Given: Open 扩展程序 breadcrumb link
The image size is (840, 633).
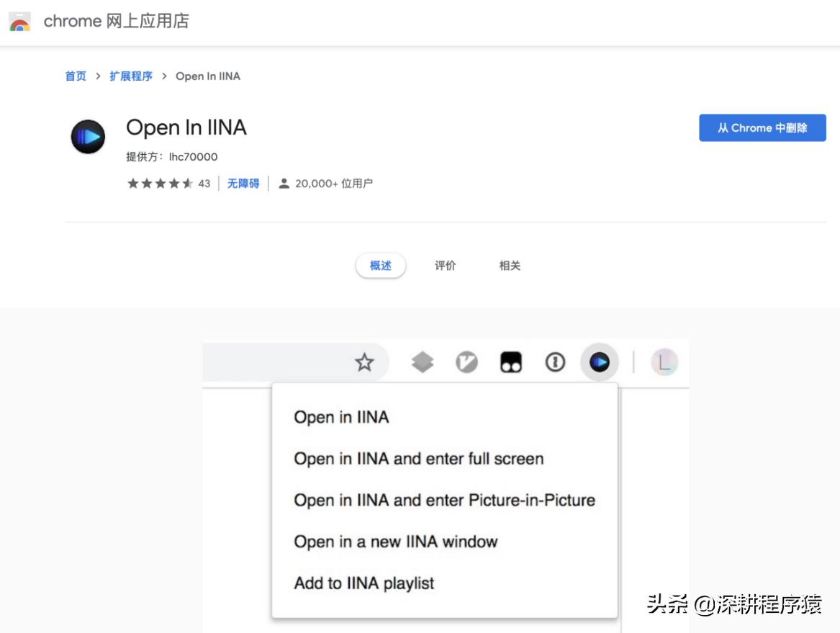Looking at the screenshot, I should click(131, 76).
